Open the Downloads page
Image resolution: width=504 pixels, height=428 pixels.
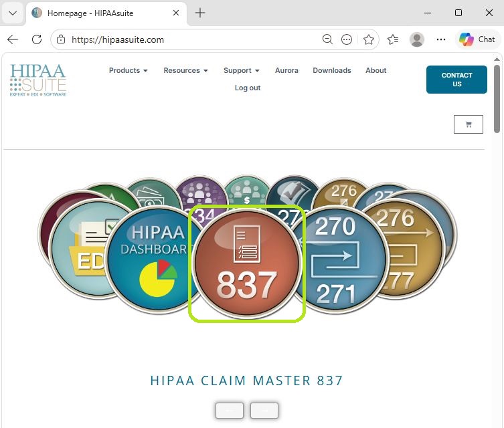tap(332, 70)
